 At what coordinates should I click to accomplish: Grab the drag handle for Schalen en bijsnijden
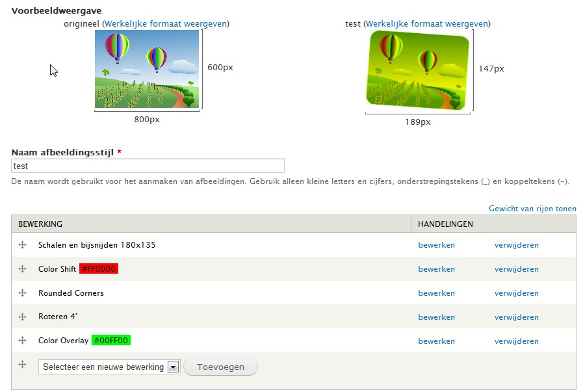click(x=22, y=245)
